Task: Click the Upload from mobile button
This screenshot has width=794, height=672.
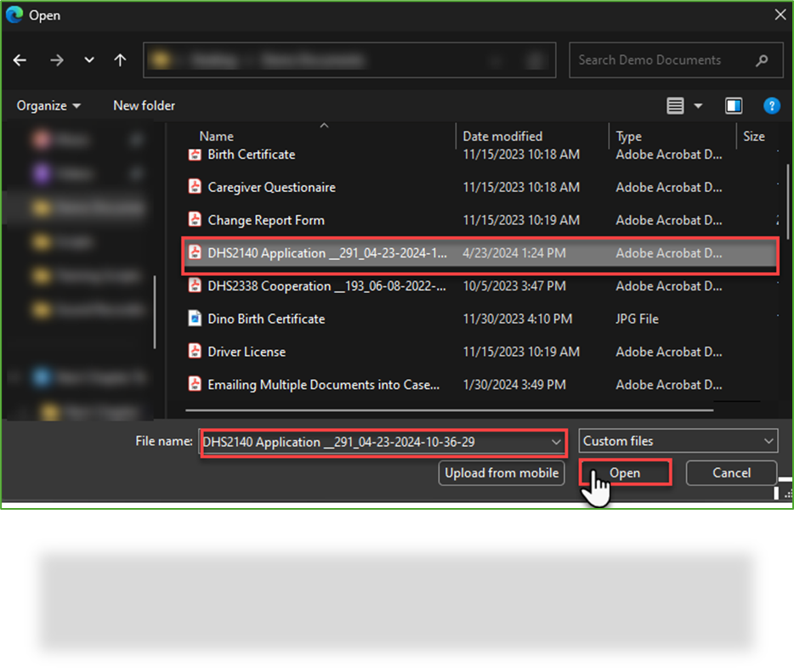Action: pyautogui.click(x=501, y=472)
